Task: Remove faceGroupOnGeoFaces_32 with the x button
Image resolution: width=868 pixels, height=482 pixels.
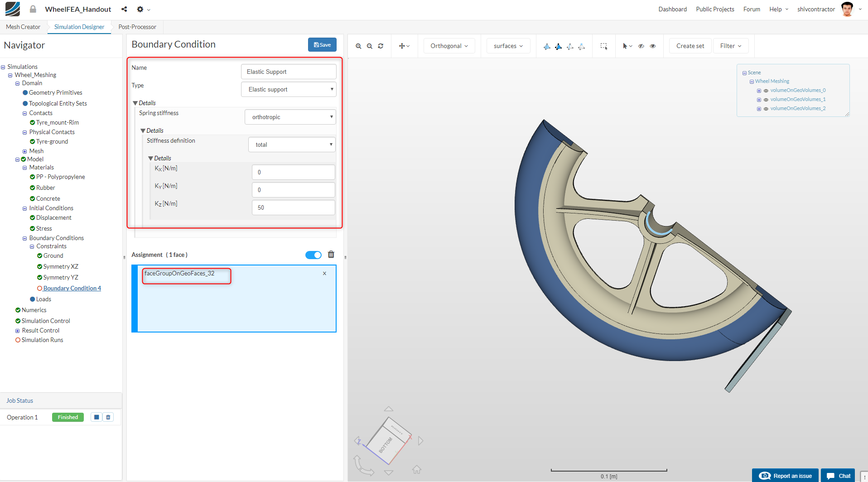Action: tap(324, 274)
